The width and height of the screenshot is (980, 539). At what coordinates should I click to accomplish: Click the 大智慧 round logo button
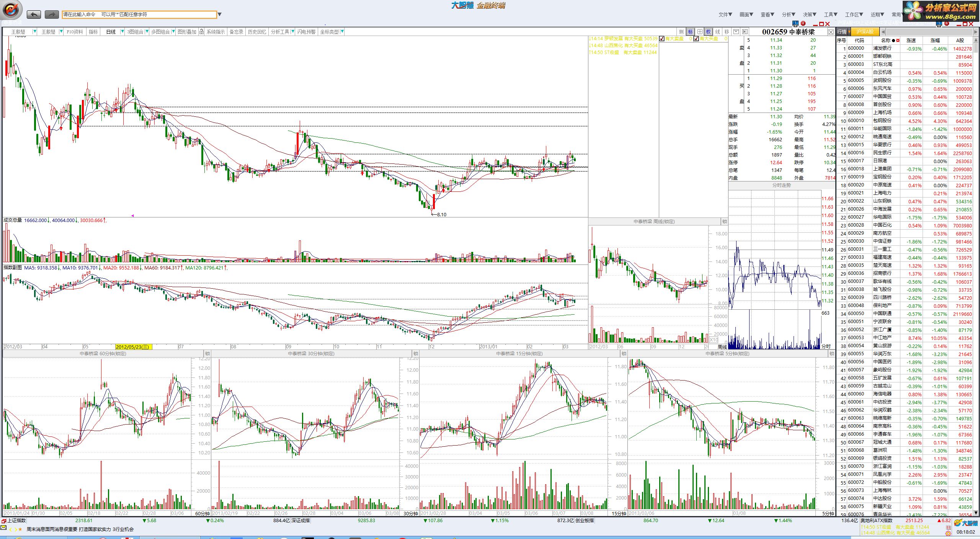click(x=11, y=10)
